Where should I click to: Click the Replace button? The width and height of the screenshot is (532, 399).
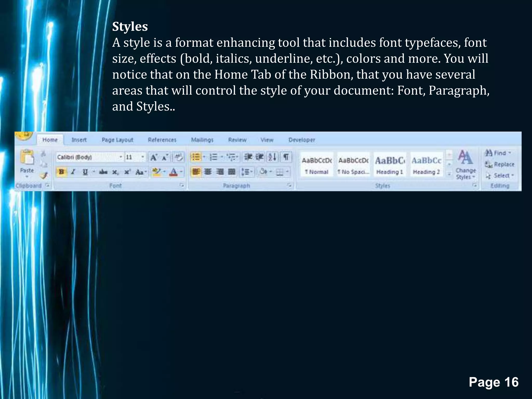tap(500, 164)
